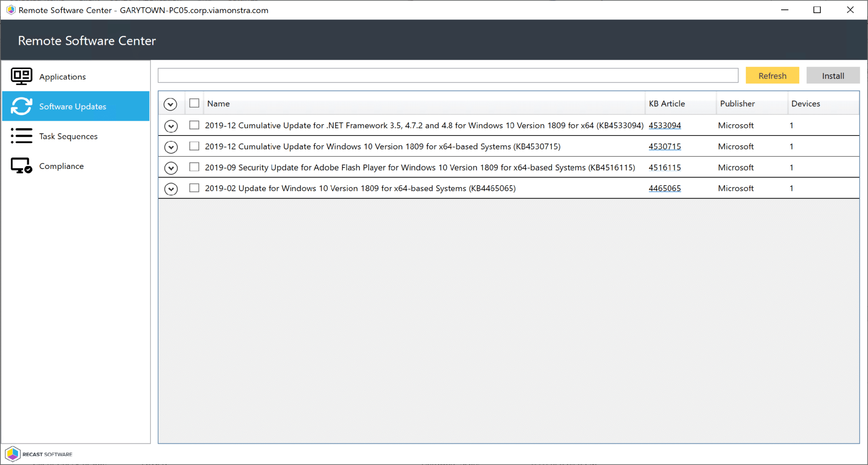Open KB article link 4533094
Viewport: 868px width, 465px height.
point(665,125)
